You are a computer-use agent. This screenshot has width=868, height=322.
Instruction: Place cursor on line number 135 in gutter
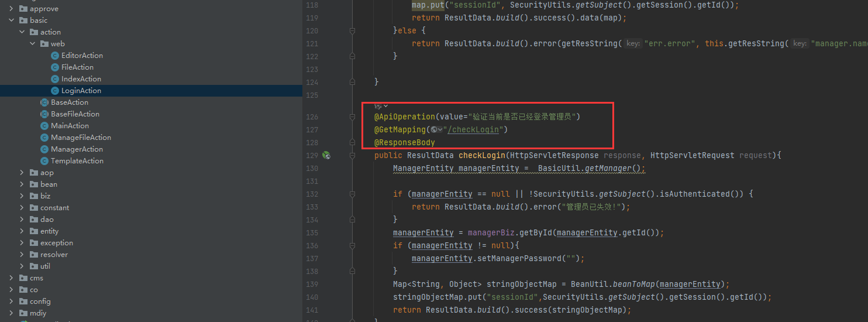[312, 232]
